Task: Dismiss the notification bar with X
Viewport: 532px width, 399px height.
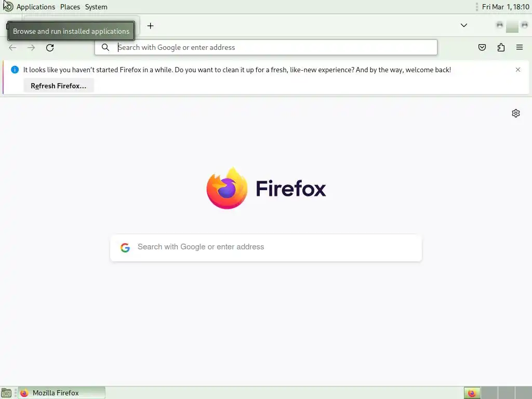Action: coord(518,70)
